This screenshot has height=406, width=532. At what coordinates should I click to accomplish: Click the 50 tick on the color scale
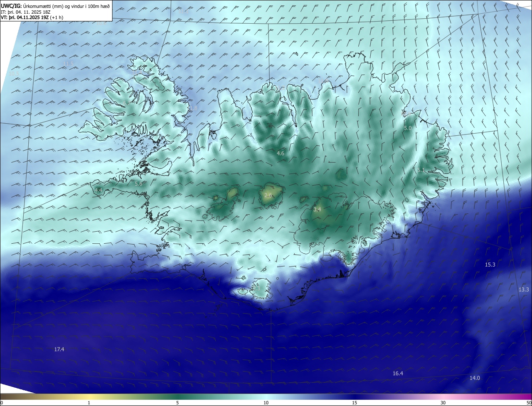point(529,403)
